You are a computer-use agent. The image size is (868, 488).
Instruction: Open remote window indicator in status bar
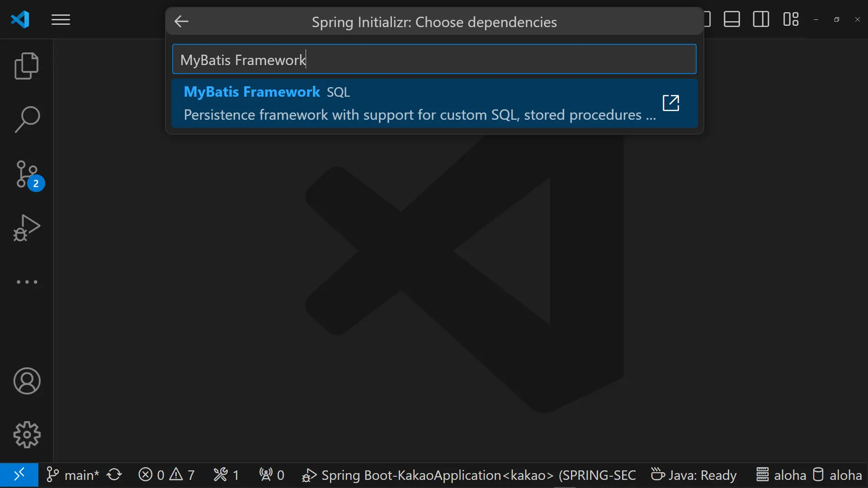19,475
